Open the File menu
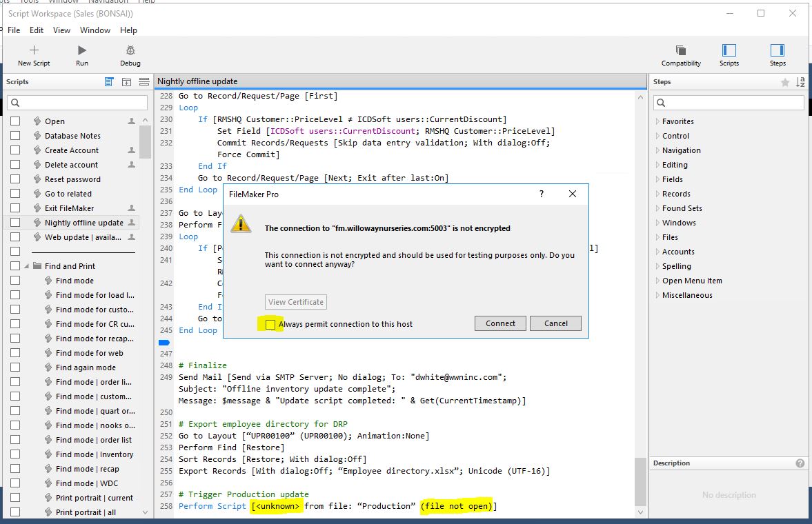 point(14,30)
